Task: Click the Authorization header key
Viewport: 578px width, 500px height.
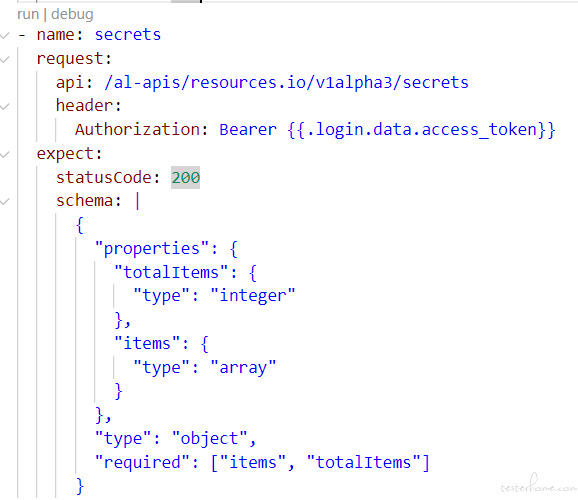Action: pyautogui.click(x=137, y=130)
